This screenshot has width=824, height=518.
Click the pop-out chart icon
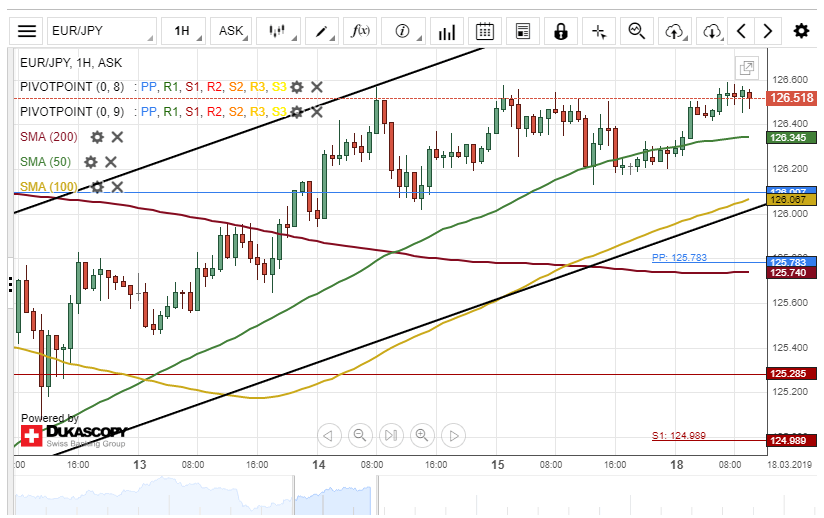[746, 68]
